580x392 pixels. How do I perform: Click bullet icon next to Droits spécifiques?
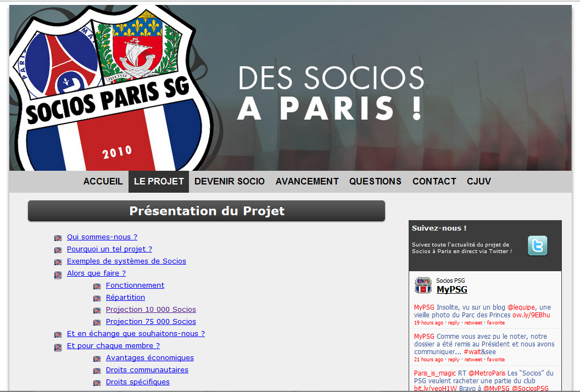(97, 383)
